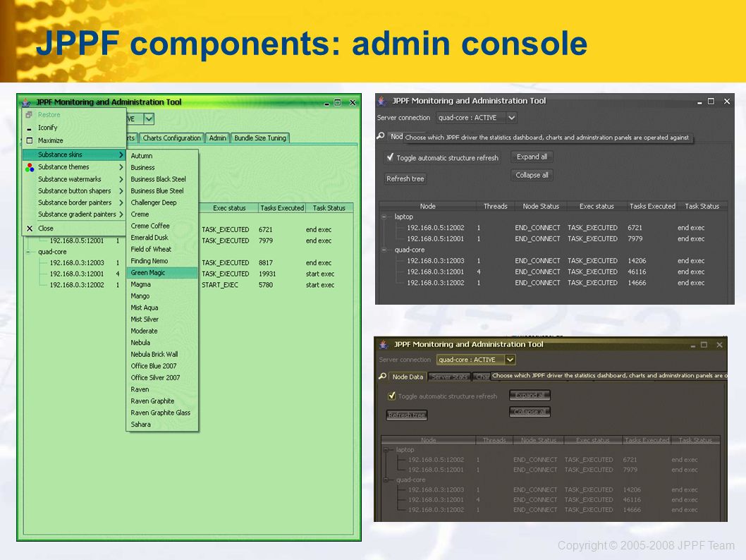The height and width of the screenshot is (560, 746).
Task: Choose Office Blue 2007 skin
Action: click(162, 366)
